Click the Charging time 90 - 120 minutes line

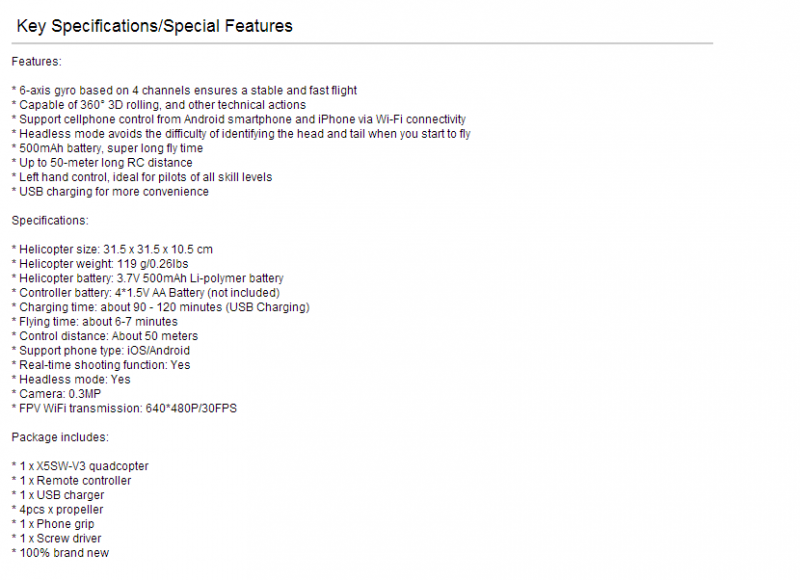tap(161, 307)
